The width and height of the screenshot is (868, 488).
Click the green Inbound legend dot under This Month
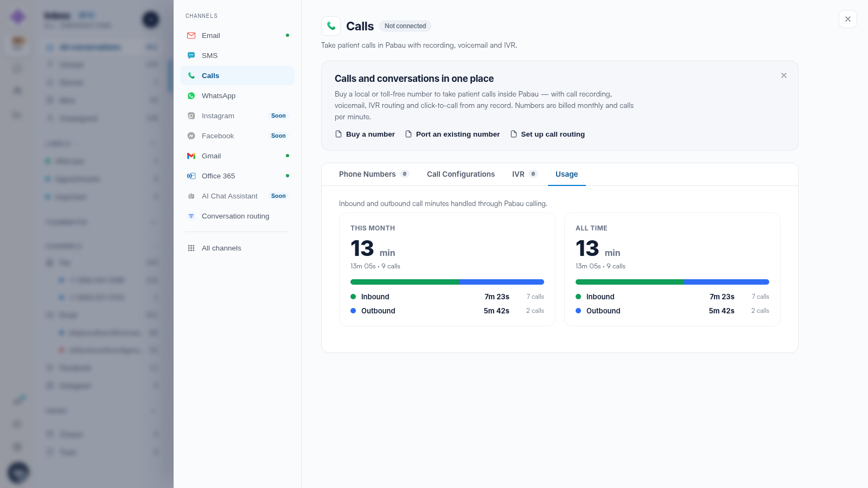(x=353, y=297)
